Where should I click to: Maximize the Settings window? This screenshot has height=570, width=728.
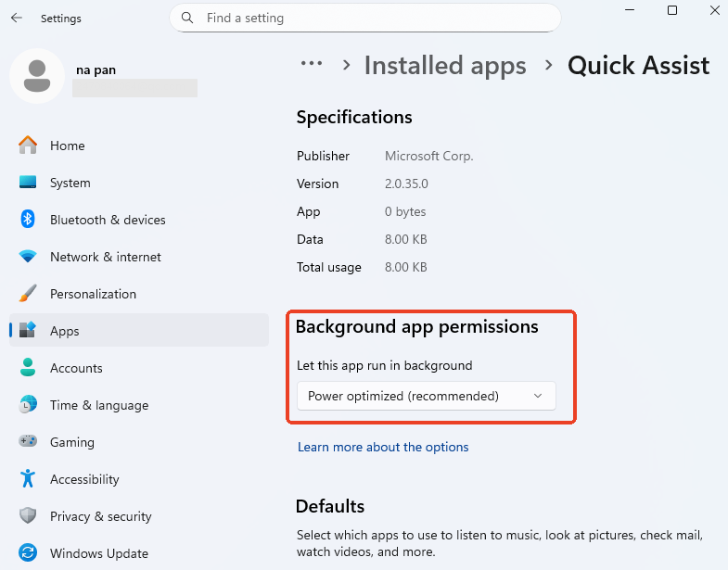click(672, 10)
